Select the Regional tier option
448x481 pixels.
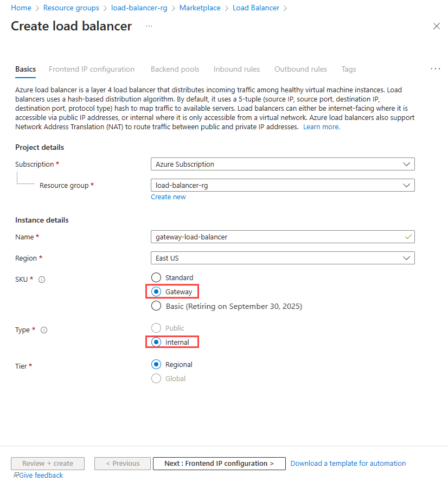click(156, 364)
